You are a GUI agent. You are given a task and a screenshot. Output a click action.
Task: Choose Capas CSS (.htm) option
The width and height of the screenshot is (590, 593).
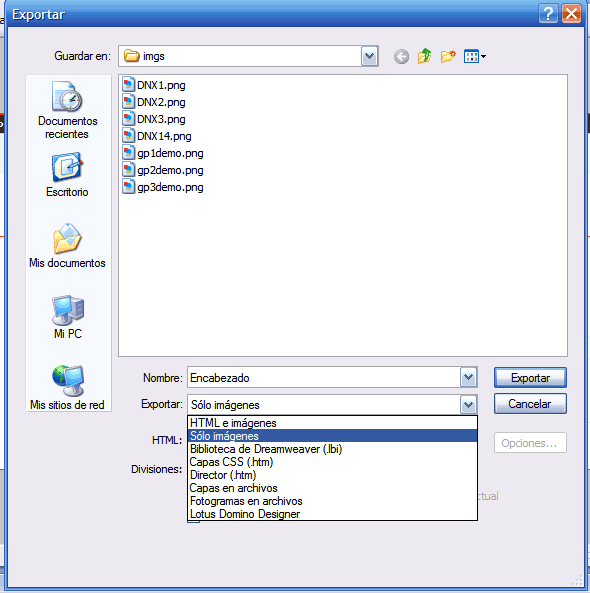point(332,462)
